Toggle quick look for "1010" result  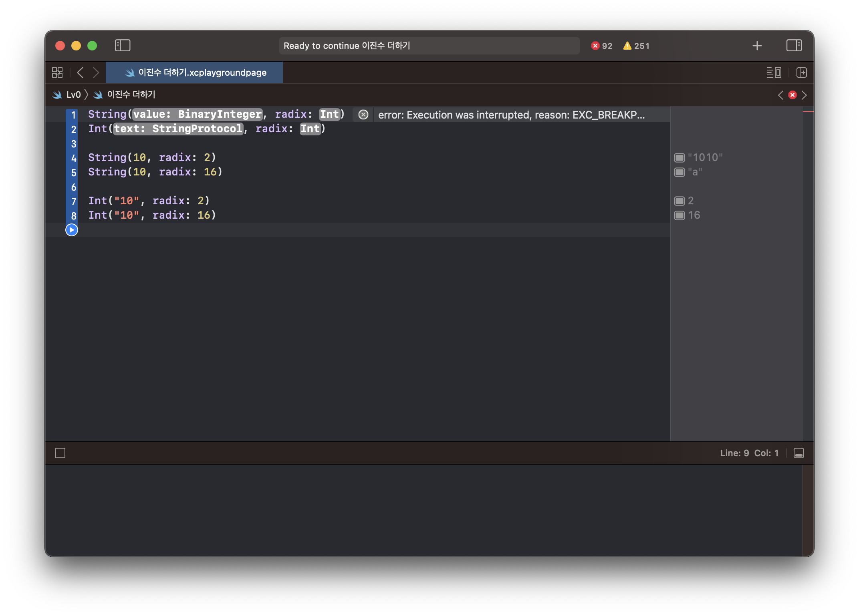(679, 157)
